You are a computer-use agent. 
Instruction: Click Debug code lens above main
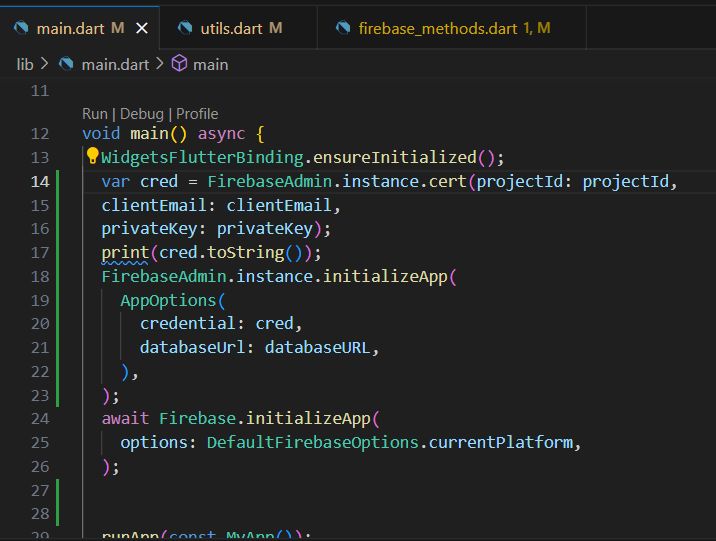[142, 114]
